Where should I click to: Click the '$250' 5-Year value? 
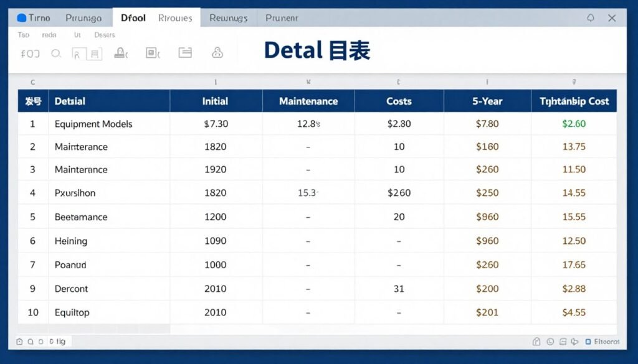pos(487,193)
